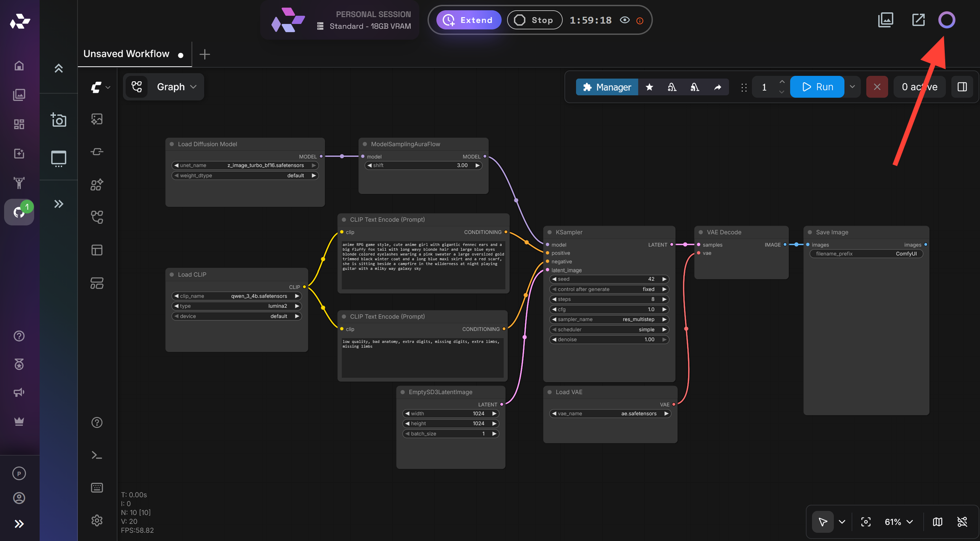The image size is (980, 541).
Task: Add a new workflow tab
Action: click(205, 54)
